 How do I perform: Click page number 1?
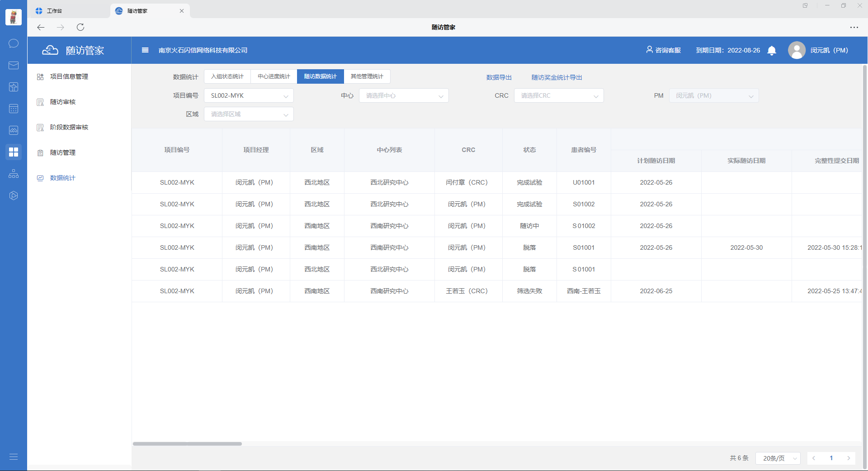click(x=831, y=458)
